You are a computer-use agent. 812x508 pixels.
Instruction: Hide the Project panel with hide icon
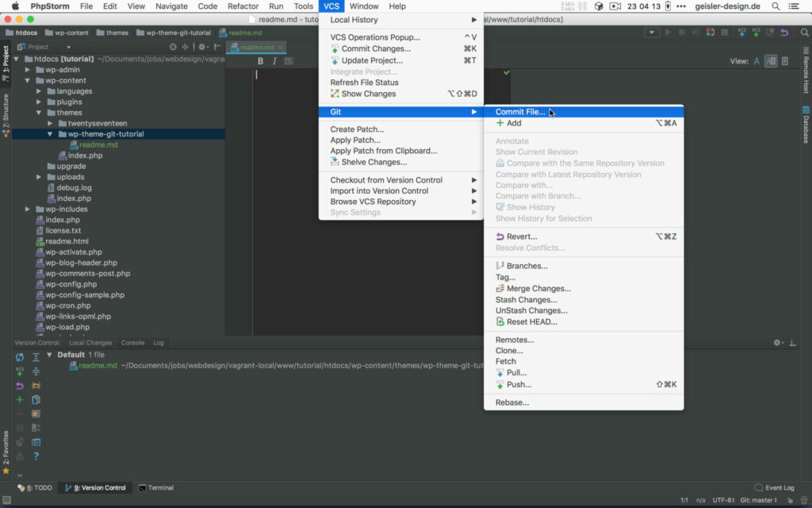pyautogui.click(x=217, y=47)
